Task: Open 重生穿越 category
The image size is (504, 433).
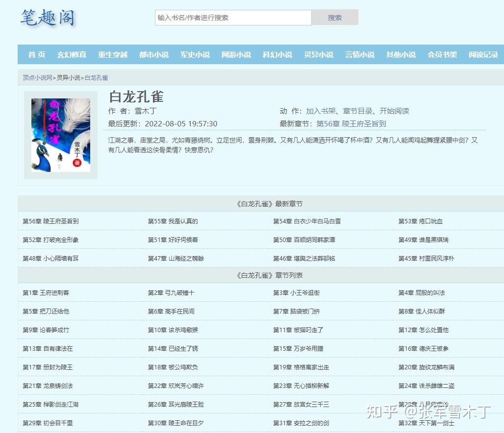Action: pyautogui.click(x=113, y=54)
